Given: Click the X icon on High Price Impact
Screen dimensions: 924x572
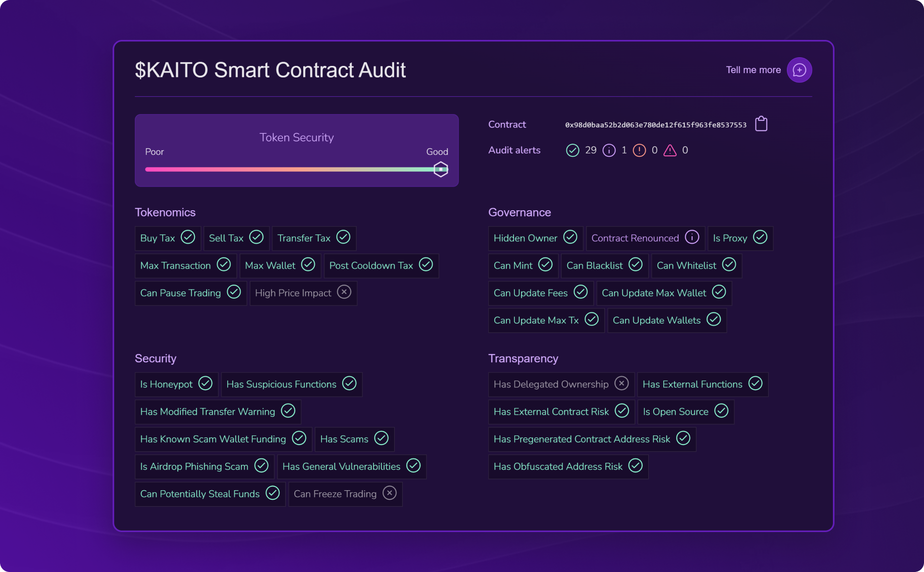Looking at the screenshot, I should pyautogui.click(x=344, y=292).
